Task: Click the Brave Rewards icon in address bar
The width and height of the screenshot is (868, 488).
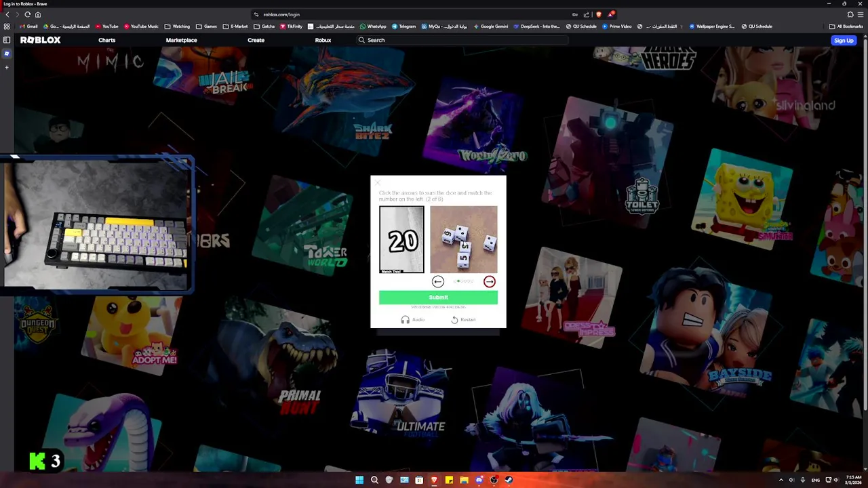Action: click(611, 14)
